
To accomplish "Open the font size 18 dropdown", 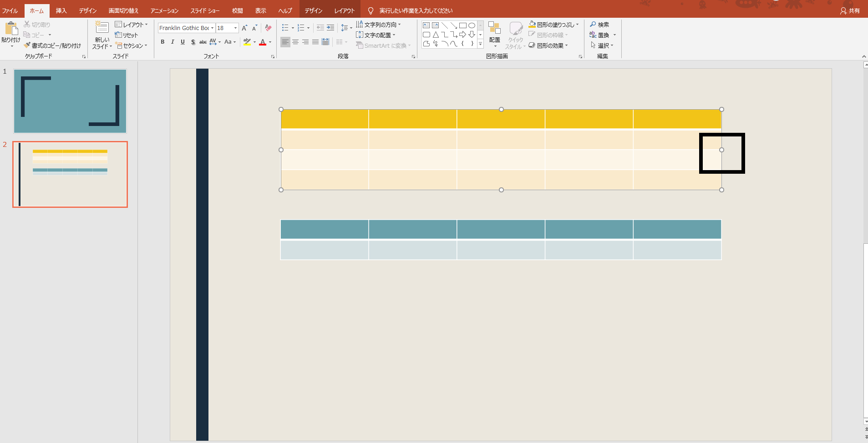I will click(235, 28).
